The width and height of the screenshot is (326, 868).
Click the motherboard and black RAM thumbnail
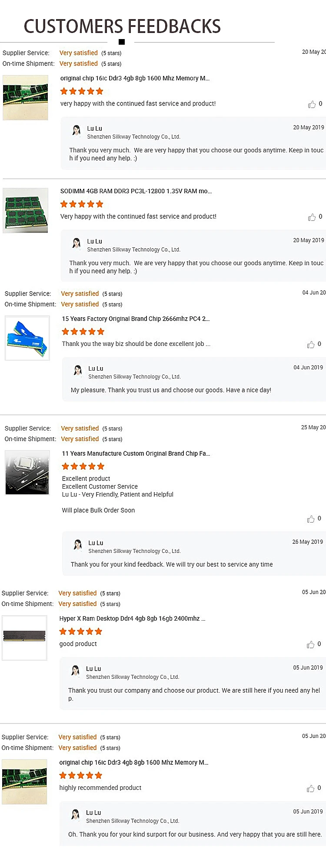point(27,473)
